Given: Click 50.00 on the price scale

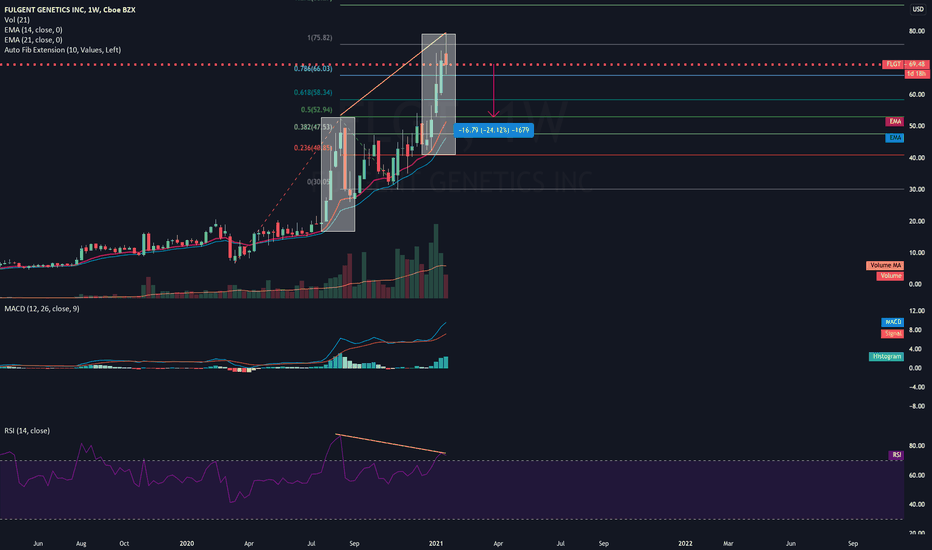Looking at the screenshot, I should click(917, 126).
